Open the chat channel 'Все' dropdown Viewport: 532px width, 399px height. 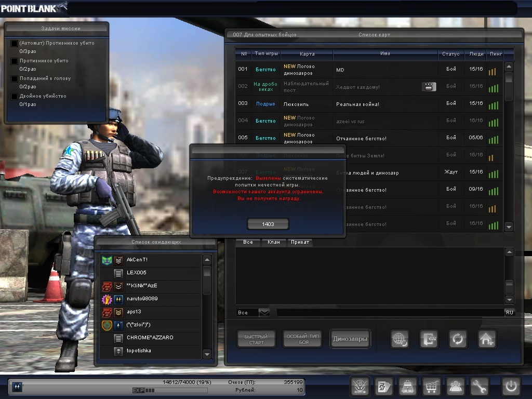[x=264, y=312]
